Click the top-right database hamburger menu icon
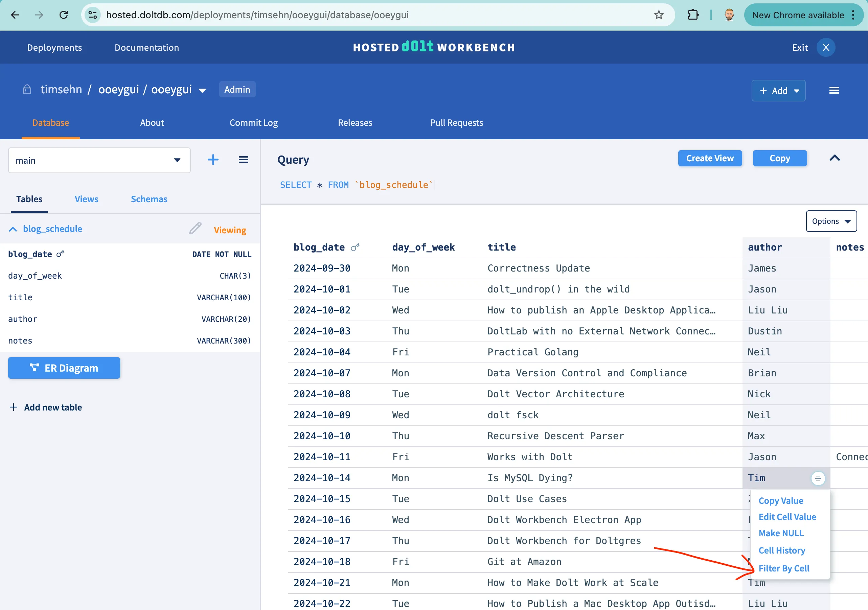The image size is (868, 610). pos(833,91)
